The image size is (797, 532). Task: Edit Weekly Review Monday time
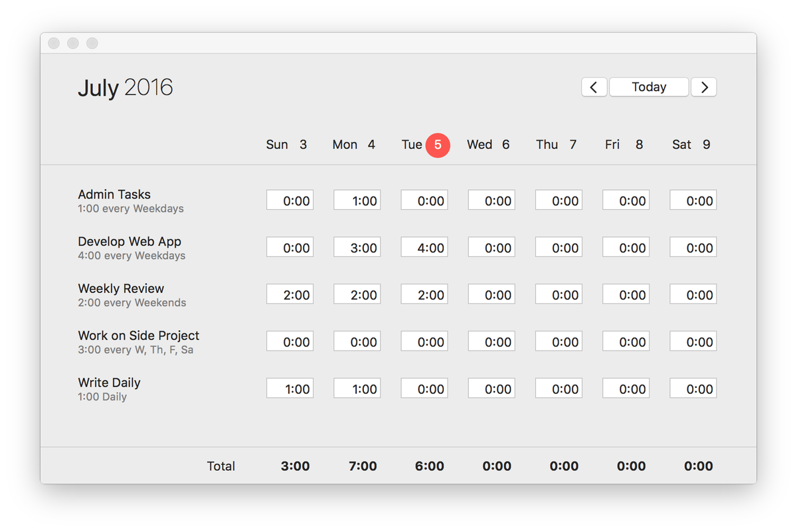tap(357, 295)
